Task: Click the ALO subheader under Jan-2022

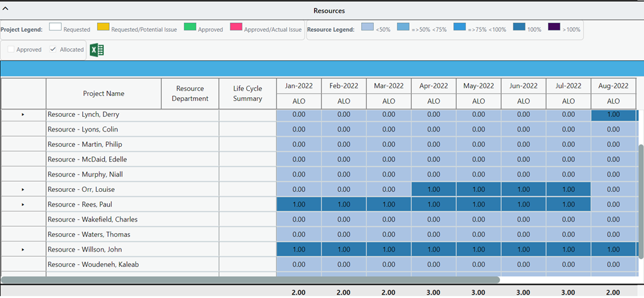Action: pos(299,101)
